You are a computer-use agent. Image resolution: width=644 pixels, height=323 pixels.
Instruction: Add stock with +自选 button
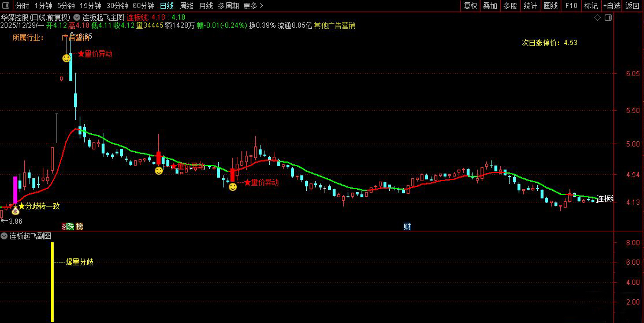[612, 6]
